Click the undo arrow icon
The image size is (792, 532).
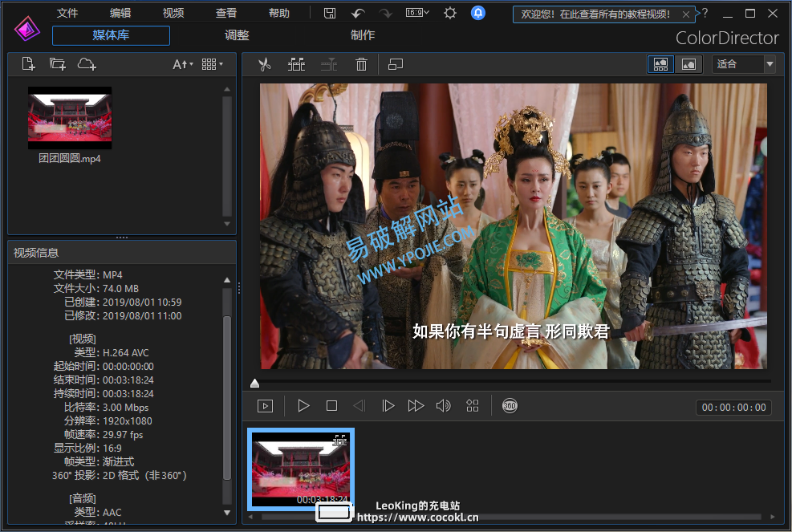358,13
